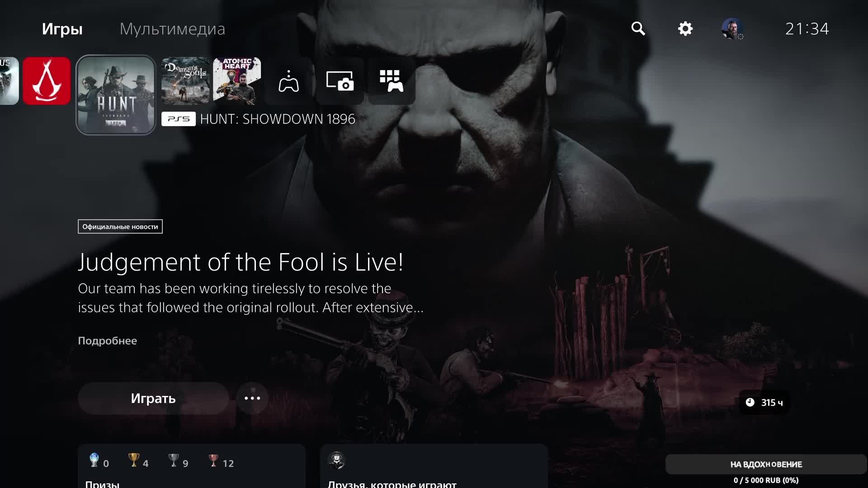
Task: Click the Подробнее link
Action: tap(107, 341)
